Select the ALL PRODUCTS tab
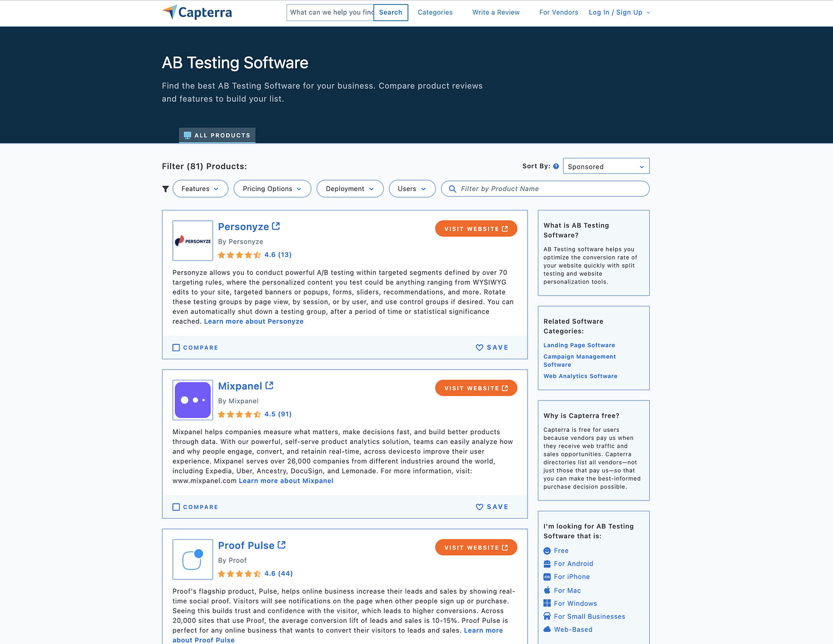The image size is (833, 644). click(x=217, y=136)
